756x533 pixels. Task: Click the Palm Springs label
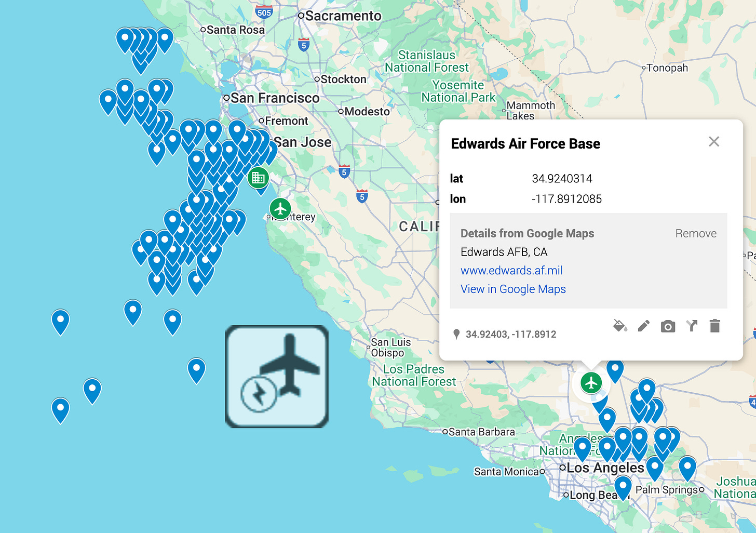point(667,490)
